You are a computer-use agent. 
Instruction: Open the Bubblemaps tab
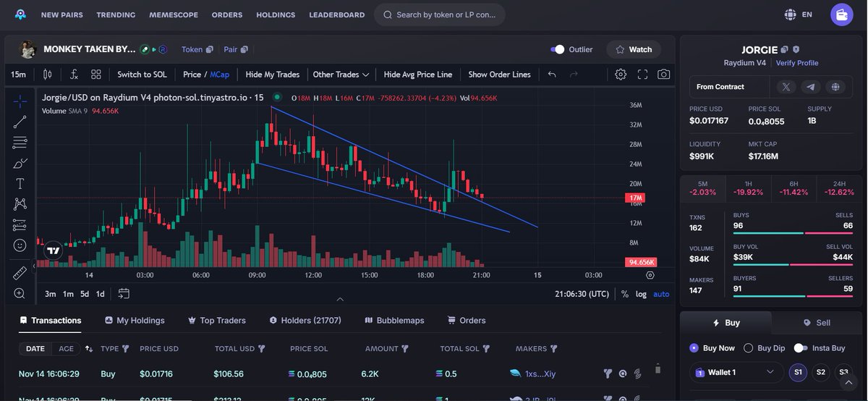click(394, 320)
